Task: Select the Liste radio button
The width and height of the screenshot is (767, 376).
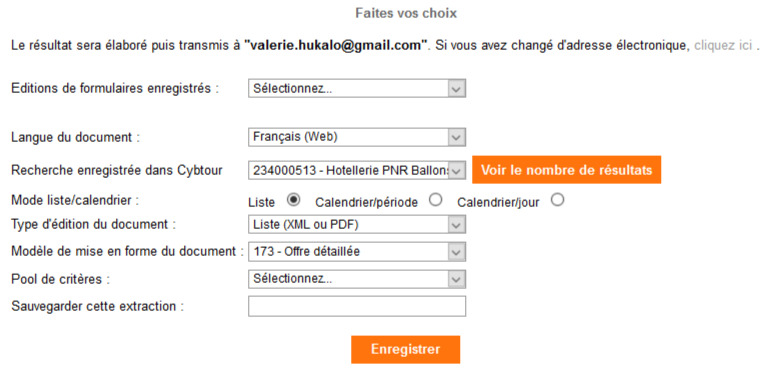Action: click(293, 199)
